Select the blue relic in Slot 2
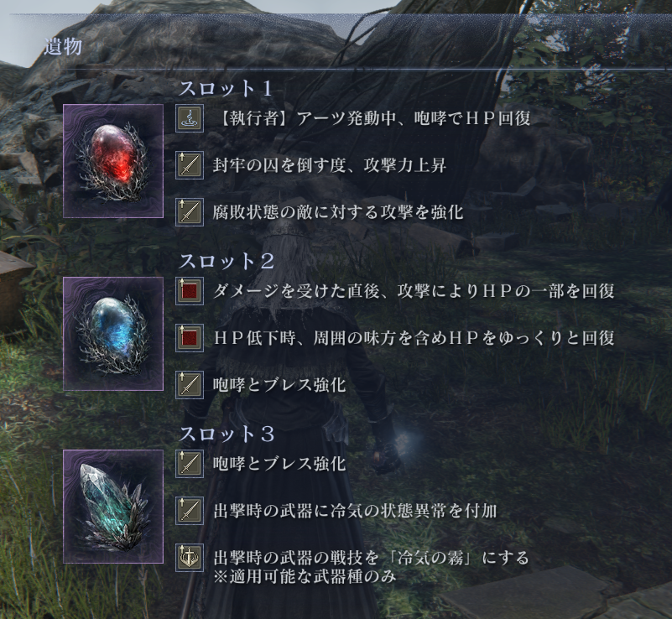 pos(113,334)
